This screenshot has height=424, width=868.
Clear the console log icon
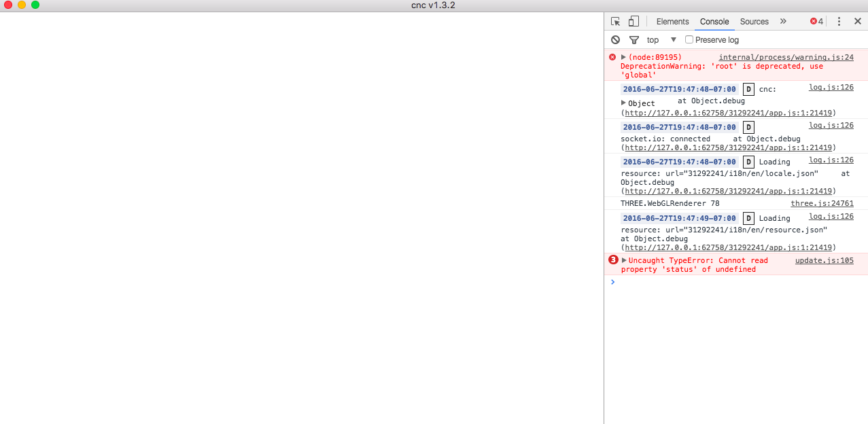(x=615, y=40)
